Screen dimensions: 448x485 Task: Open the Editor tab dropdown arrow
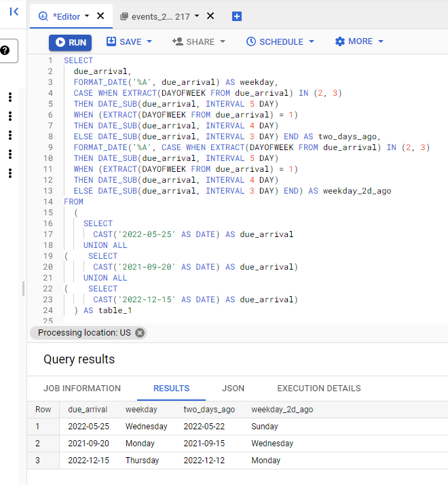click(87, 16)
